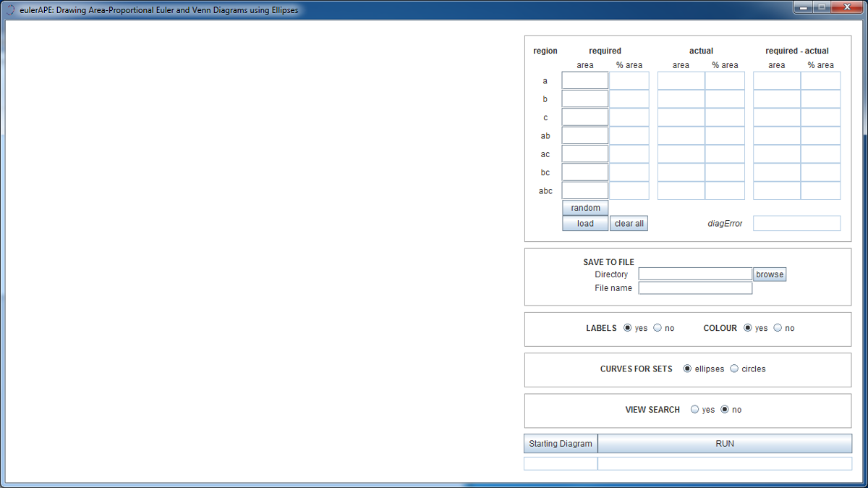The height and width of the screenshot is (488, 868).
Task: Choose circles for curves for sets
Action: pos(734,369)
